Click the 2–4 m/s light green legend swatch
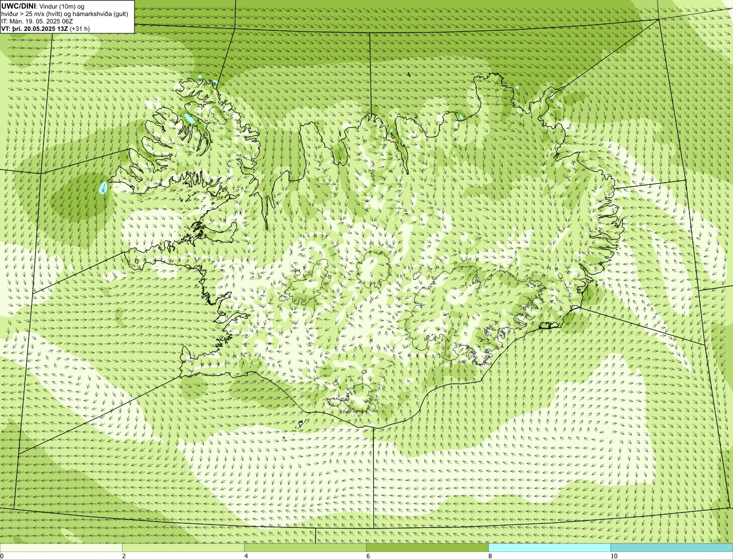 [183, 548]
